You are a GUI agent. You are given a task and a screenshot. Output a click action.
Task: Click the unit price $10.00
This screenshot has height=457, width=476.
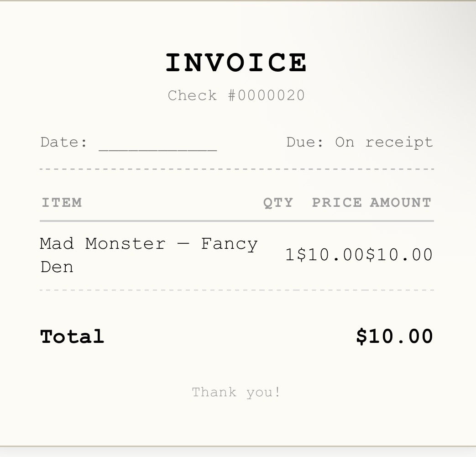click(330, 255)
